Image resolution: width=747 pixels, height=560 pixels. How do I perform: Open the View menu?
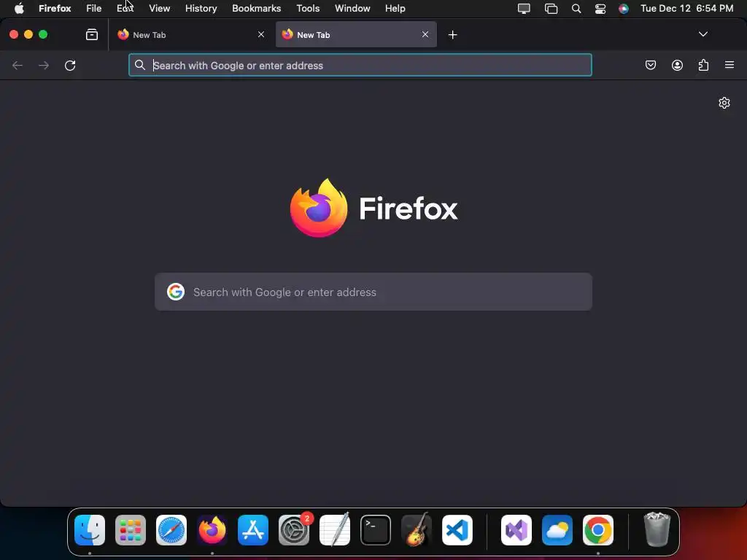(160, 9)
